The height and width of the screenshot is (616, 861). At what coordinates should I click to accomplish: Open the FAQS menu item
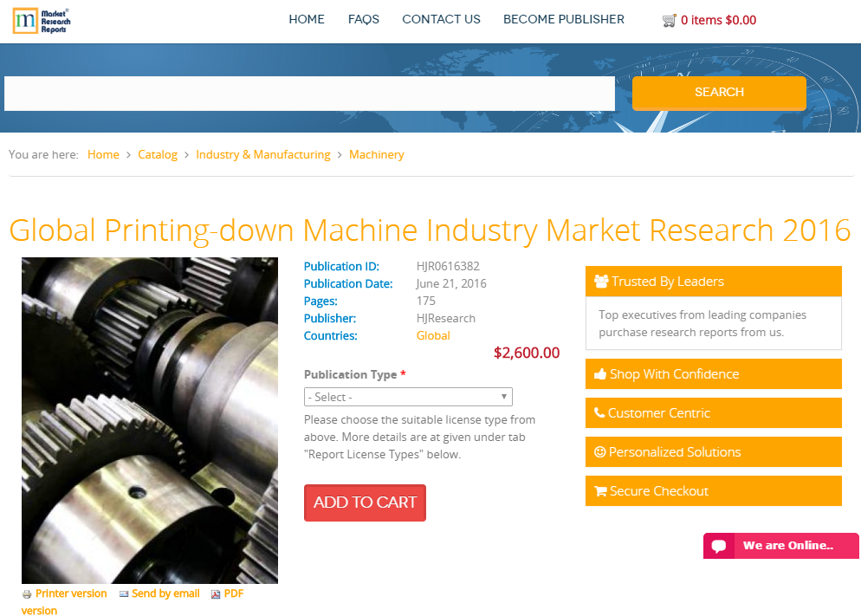click(x=364, y=19)
